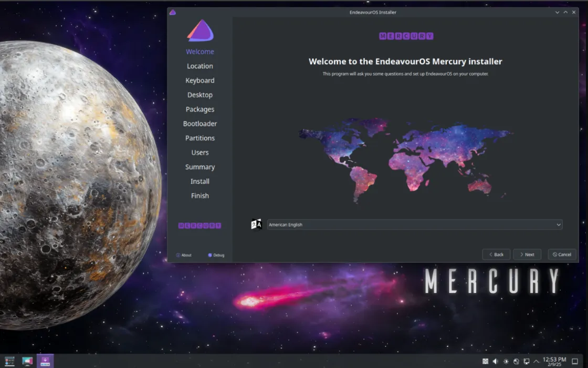Image resolution: width=588 pixels, height=368 pixels.
Task: Select the Finish step in sidebar
Action: coord(200,196)
